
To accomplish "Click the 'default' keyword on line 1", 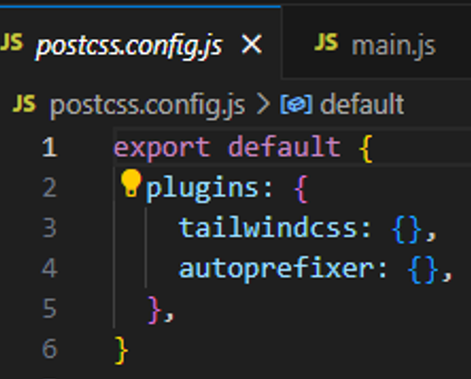I will [284, 146].
